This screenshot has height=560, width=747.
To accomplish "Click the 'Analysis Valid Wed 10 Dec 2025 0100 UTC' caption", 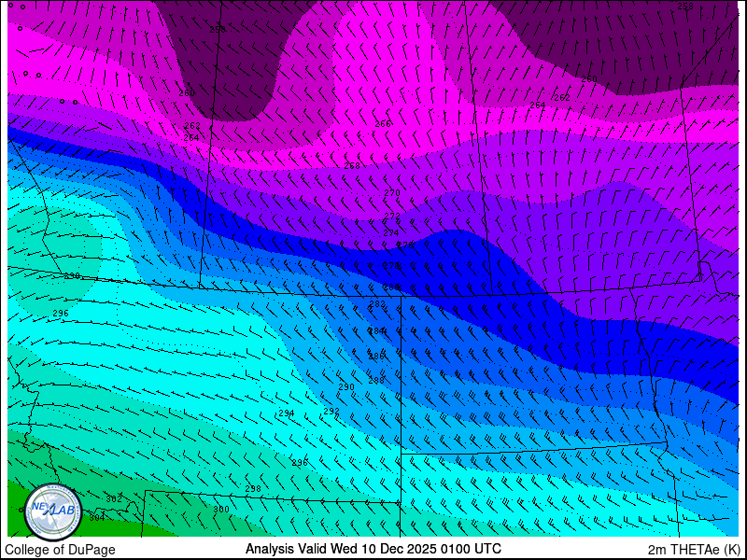I will click(373, 549).
